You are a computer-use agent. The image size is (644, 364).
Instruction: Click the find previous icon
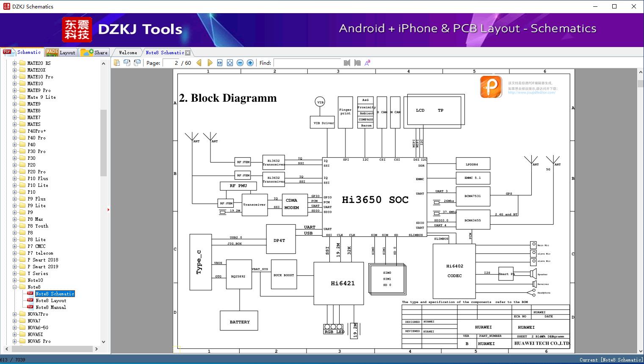pyautogui.click(x=347, y=63)
